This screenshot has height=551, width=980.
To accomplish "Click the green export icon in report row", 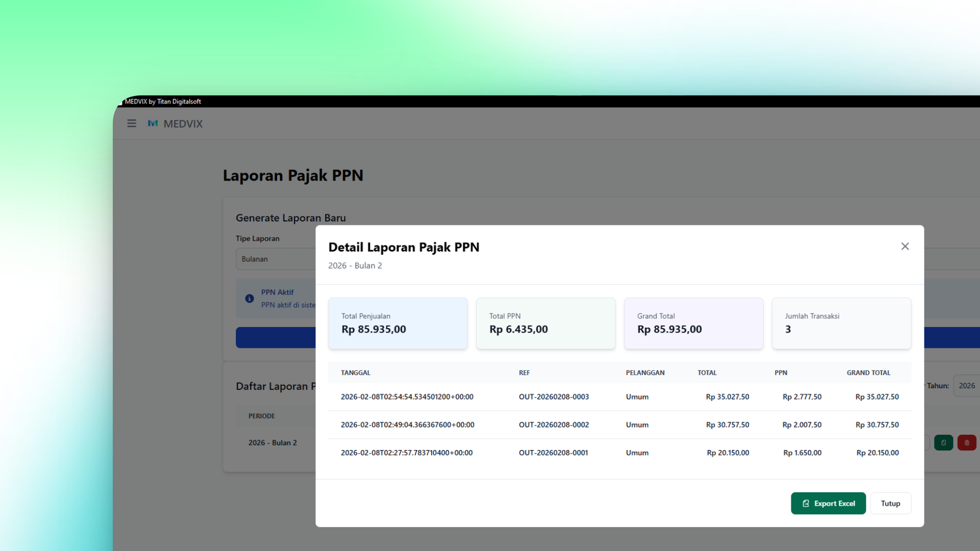I will (x=943, y=443).
